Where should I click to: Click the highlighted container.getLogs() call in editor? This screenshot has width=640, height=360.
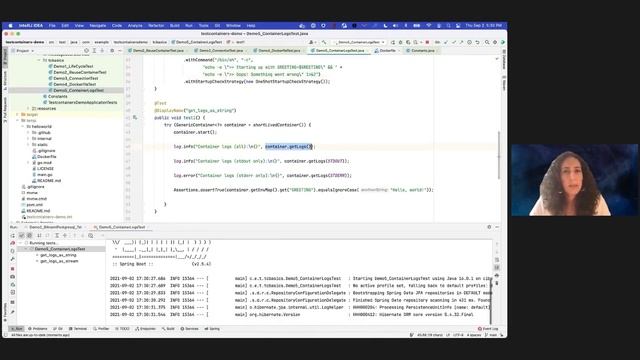[289, 147]
